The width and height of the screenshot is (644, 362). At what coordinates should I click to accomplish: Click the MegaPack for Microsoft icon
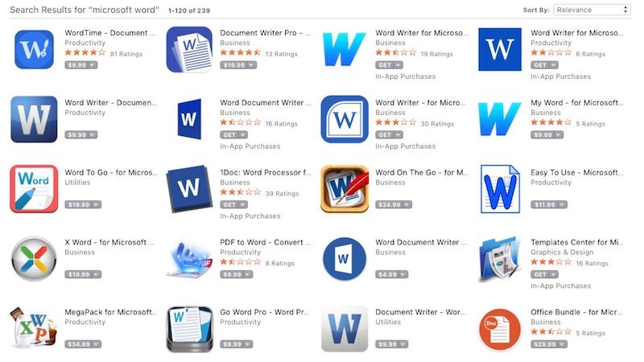34,328
